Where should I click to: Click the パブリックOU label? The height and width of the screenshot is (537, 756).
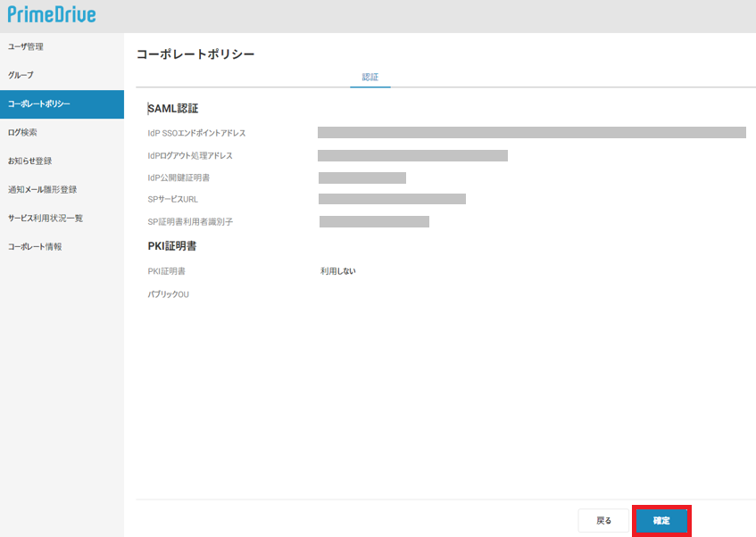point(169,294)
